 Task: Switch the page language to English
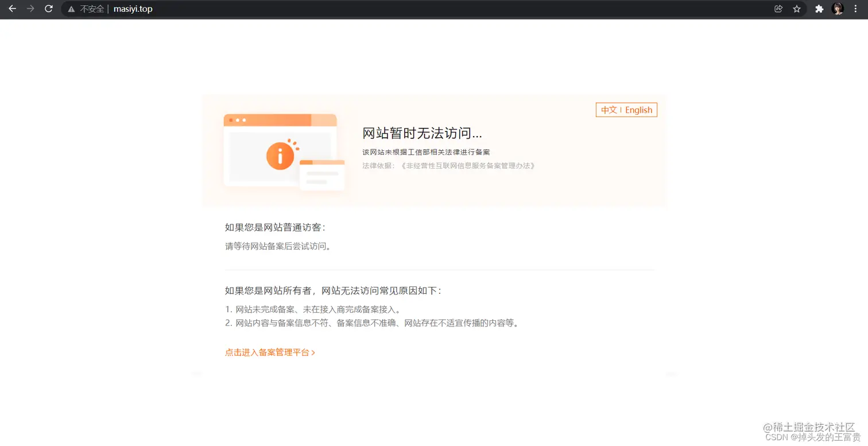640,110
